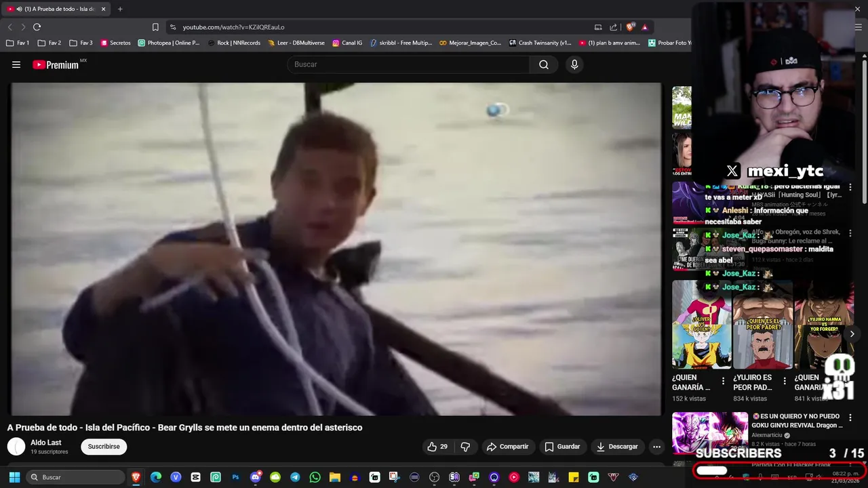Open Microsoft Edge from the taskbar
The height and width of the screenshot is (488, 868).
coord(156,477)
